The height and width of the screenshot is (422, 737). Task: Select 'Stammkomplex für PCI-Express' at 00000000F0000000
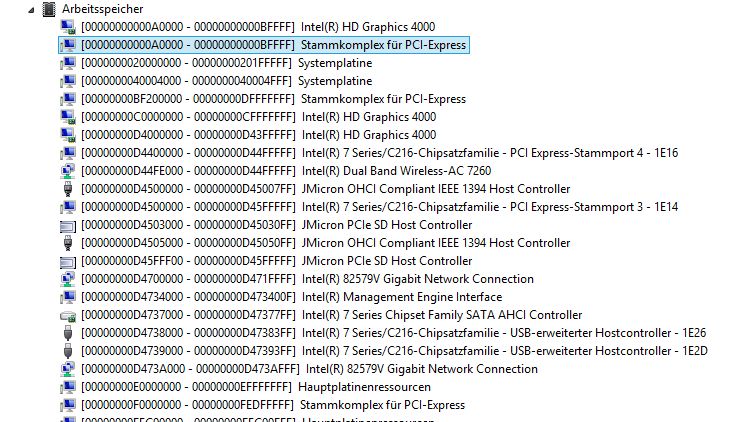[x=273, y=405]
